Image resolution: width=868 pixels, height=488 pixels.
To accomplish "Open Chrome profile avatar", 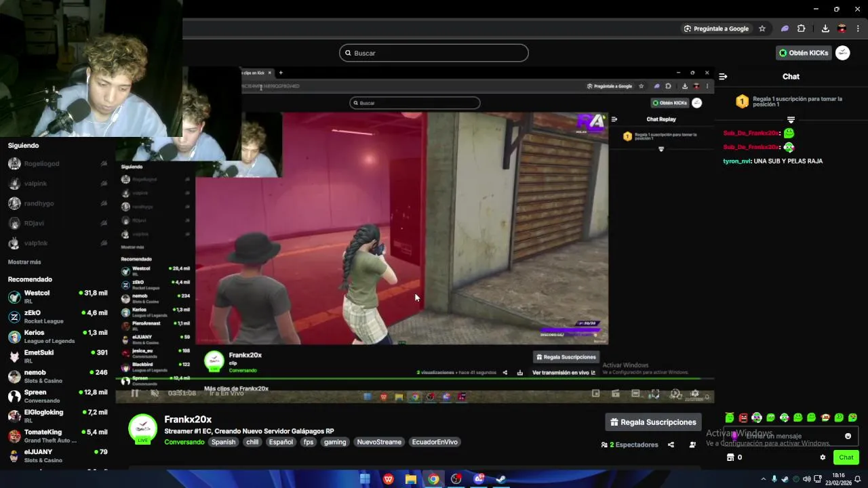I will 842,28.
